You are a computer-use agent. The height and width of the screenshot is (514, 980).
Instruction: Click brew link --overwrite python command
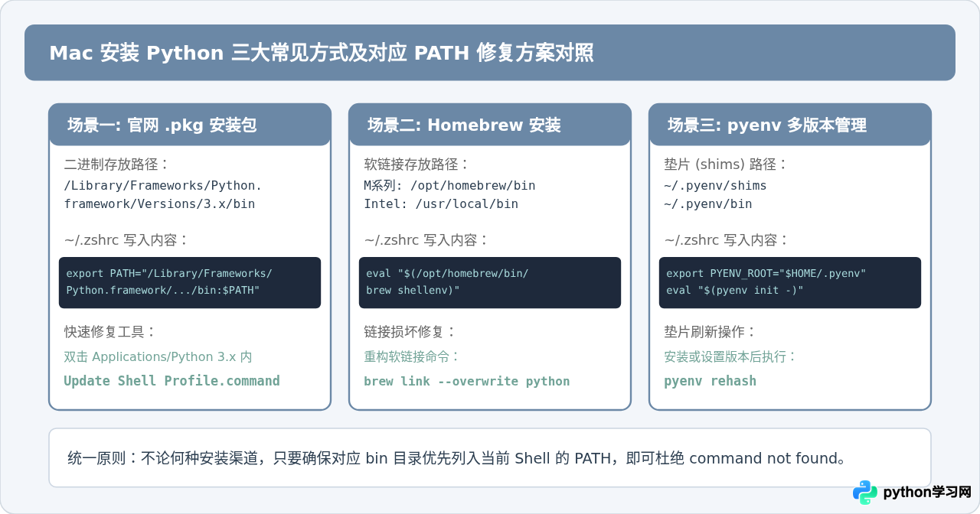(467, 381)
